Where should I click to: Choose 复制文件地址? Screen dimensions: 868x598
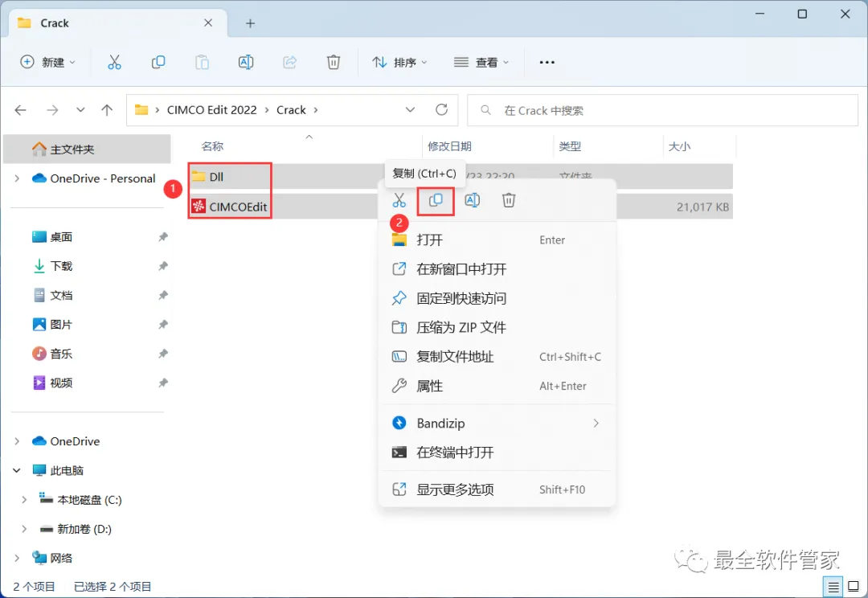pos(497,357)
